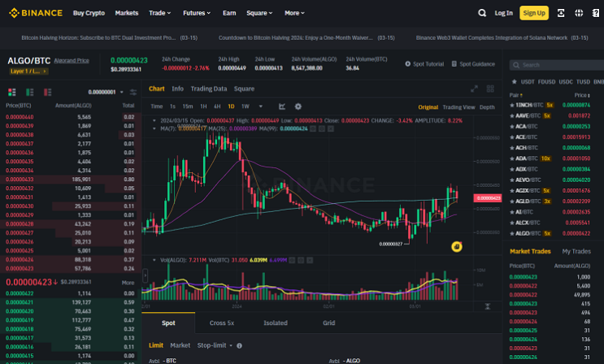The image size is (604, 364).
Task: Click the Binance logo
Action: point(36,13)
